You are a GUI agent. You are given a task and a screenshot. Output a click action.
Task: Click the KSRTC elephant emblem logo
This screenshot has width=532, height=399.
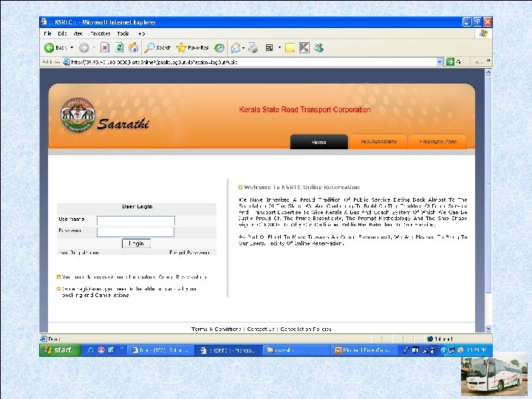[78, 115]
